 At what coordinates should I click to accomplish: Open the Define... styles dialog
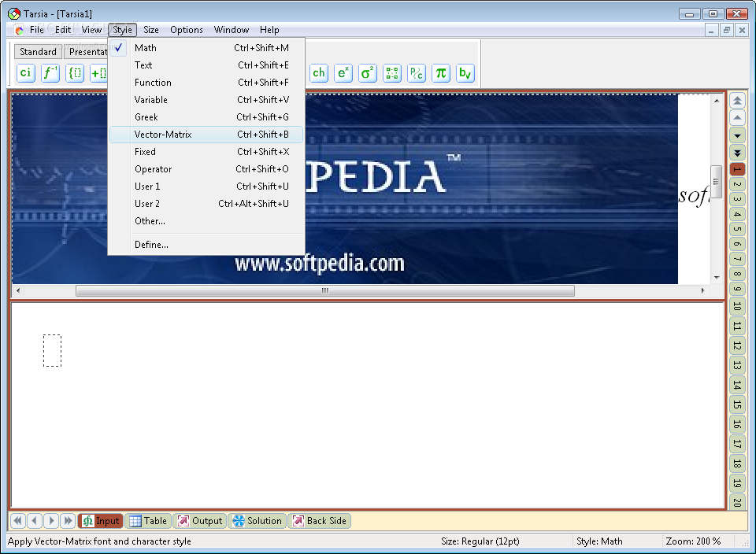[206, 245]
